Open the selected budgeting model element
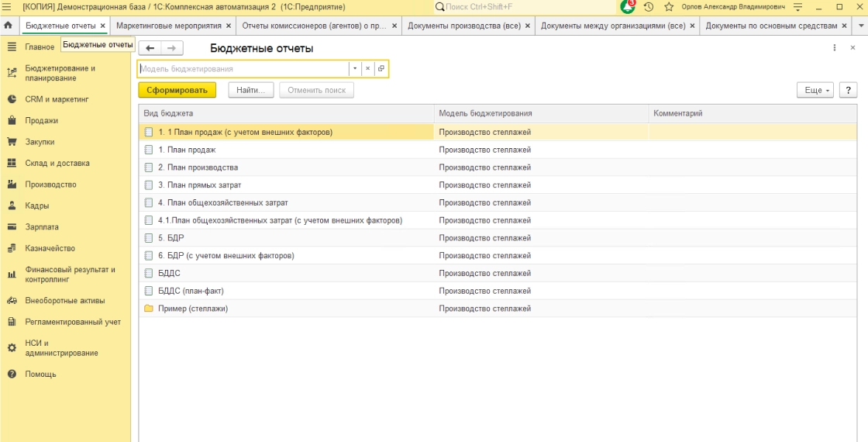 click(381, 69)
